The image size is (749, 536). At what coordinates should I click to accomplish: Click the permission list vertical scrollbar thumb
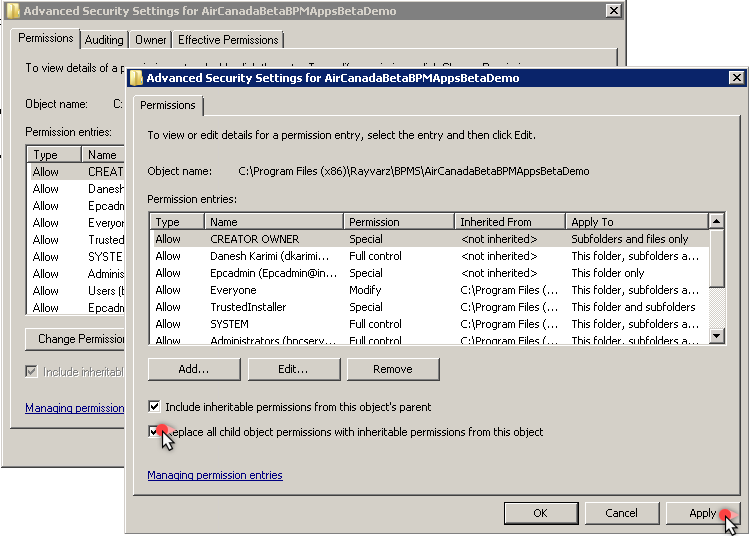716,258
